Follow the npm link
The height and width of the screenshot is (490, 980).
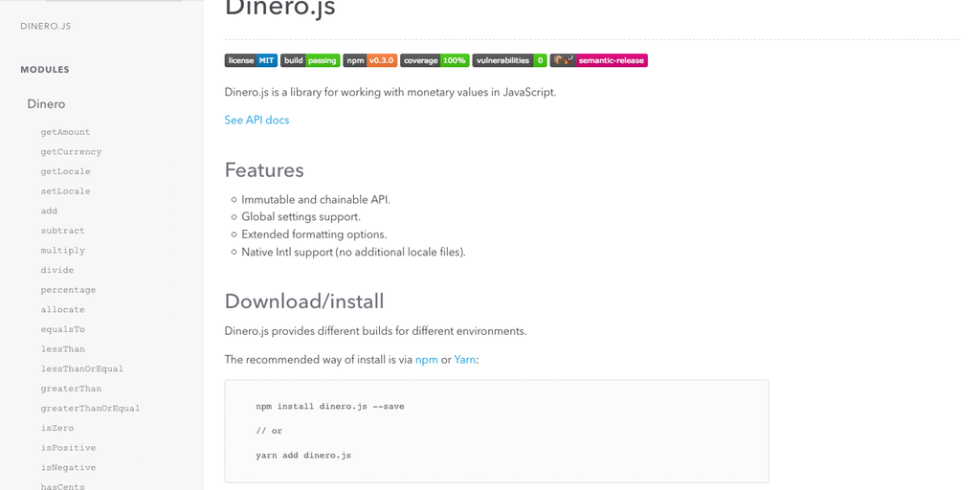pos(426,360)
